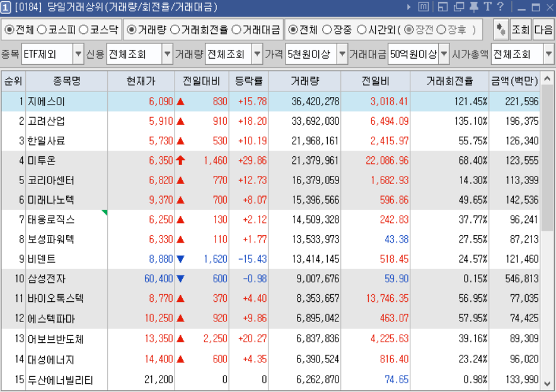Viewport: 556px width, 392px height.
Task: Select the 두산에너빌리티 stock name
Action: coord(61,380)
